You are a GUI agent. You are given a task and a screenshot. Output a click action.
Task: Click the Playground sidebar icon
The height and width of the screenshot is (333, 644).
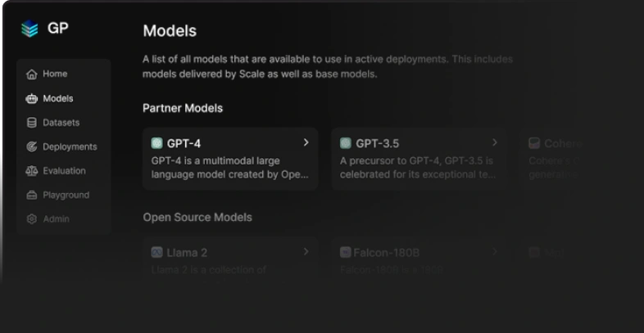coord(32,196)
